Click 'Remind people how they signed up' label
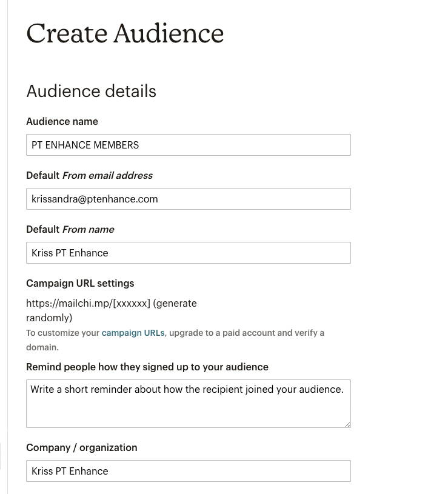Viewport: 448px width, 494px height. (x=147, y=367)
